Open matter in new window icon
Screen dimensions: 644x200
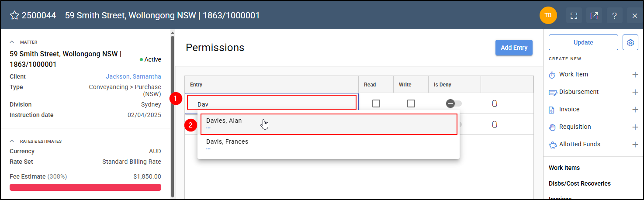pos(594,16)
